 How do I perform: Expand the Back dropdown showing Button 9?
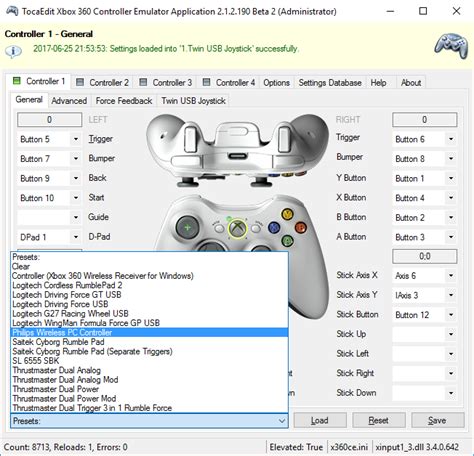coord(76,178)
